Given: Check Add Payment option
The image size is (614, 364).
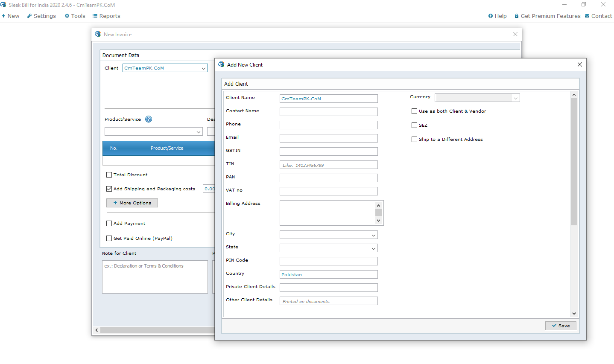Looking at the screenshot, I should [x=109, y=223].
